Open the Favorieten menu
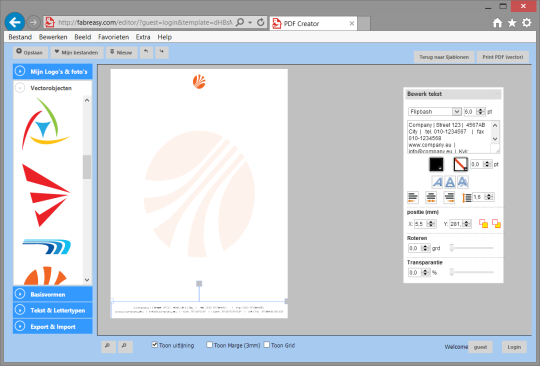Image resolution: width=540 pixels, height=366 pixels. point(113,37)
